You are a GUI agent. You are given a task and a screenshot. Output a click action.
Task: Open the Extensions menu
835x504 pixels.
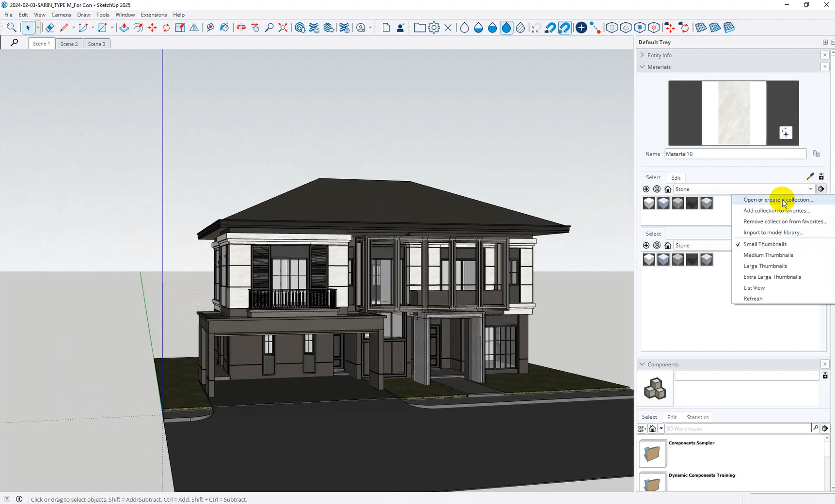154,15
